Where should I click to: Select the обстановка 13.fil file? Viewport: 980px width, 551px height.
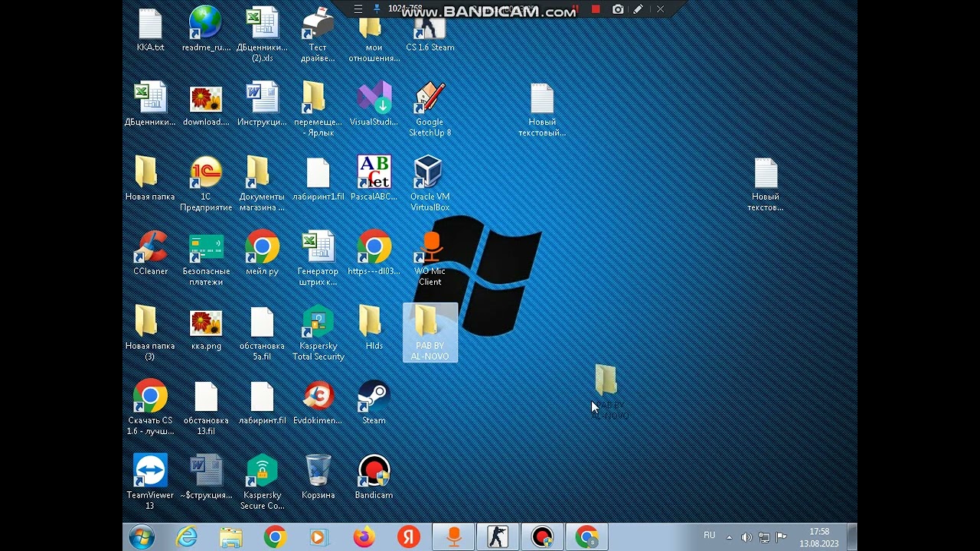click(x=206, y=408)
